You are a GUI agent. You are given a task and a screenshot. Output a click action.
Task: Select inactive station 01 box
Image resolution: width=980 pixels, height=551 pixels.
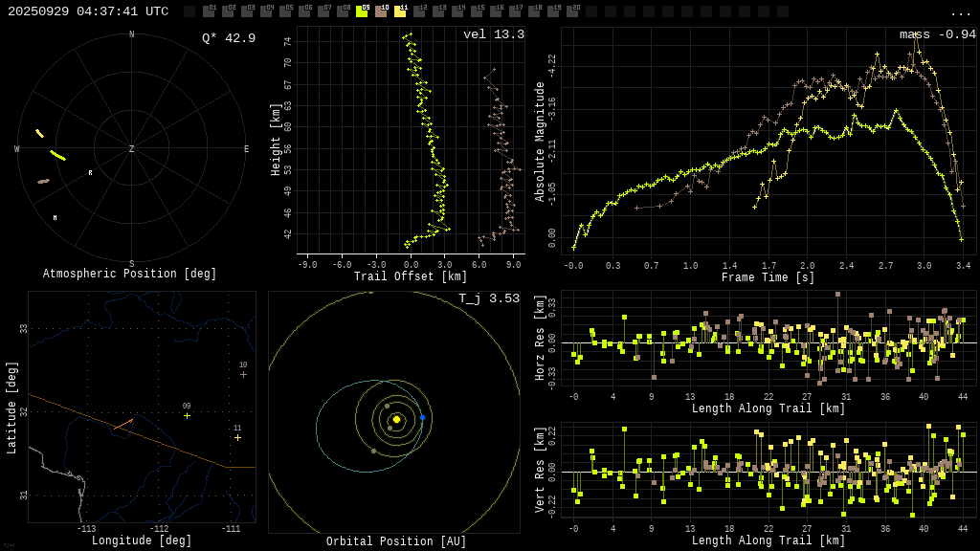209,11
